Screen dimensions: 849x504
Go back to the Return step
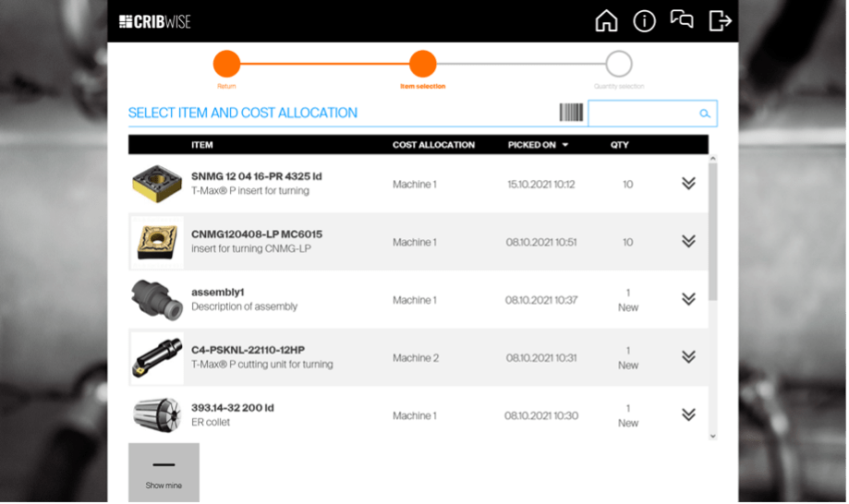226,65
